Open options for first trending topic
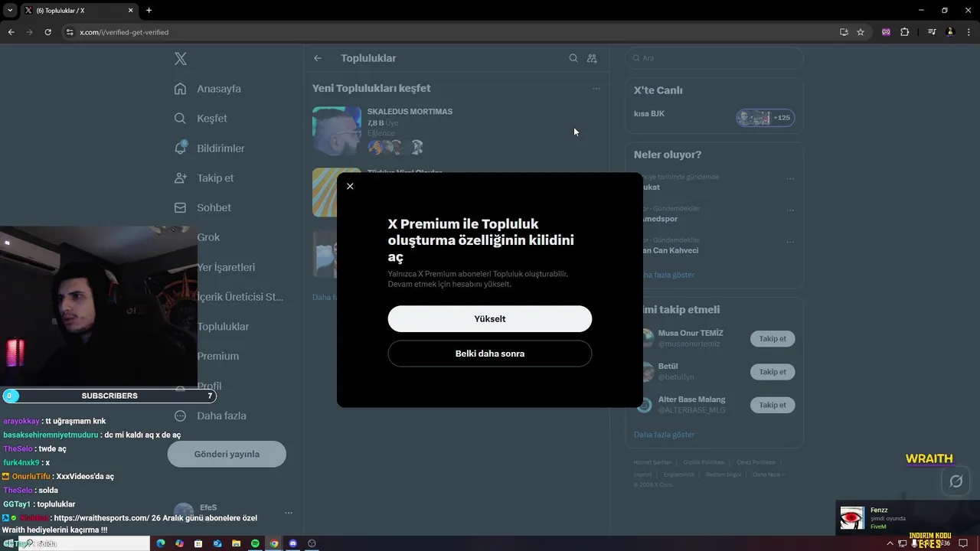This screenshot has height=551, width=980. [x=790, y=179]
